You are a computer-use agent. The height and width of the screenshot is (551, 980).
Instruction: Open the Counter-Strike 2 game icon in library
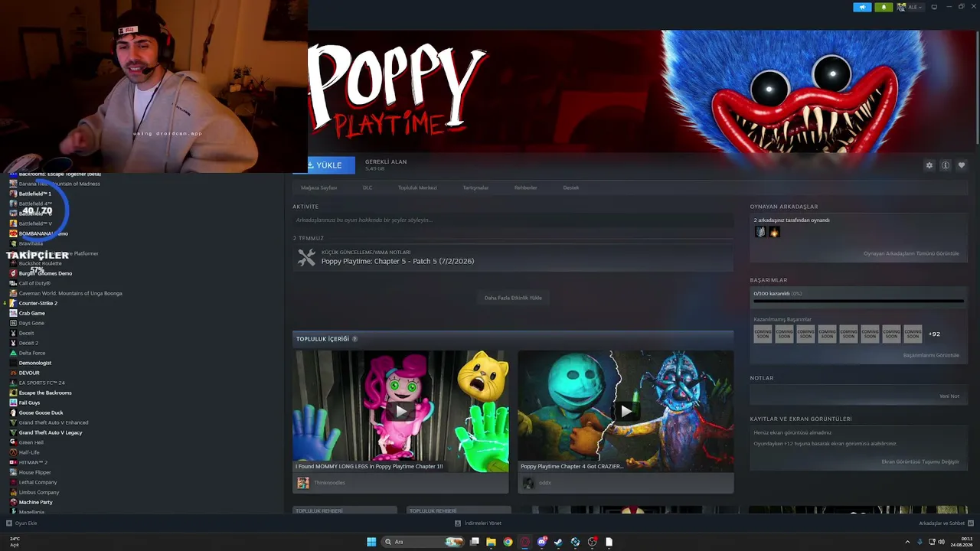(13, 303)
